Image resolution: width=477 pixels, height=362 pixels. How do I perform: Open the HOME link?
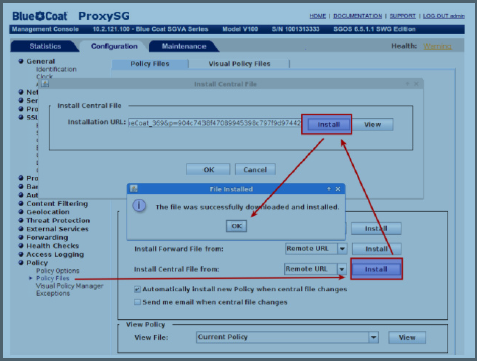tap(318, 16)
